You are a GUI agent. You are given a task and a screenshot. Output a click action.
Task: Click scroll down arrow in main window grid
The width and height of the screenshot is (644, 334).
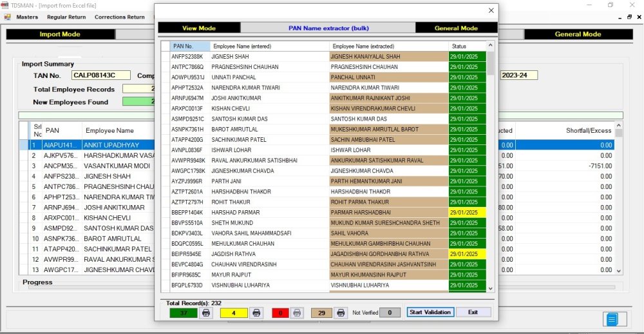pos(619,271)
